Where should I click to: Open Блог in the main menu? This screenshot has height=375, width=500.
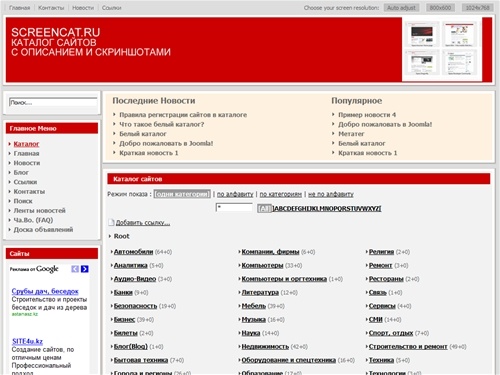[21, 173]
